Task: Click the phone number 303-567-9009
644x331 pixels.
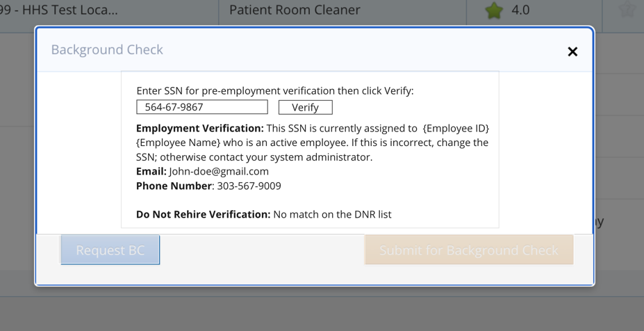Action: tap(249, 186)
